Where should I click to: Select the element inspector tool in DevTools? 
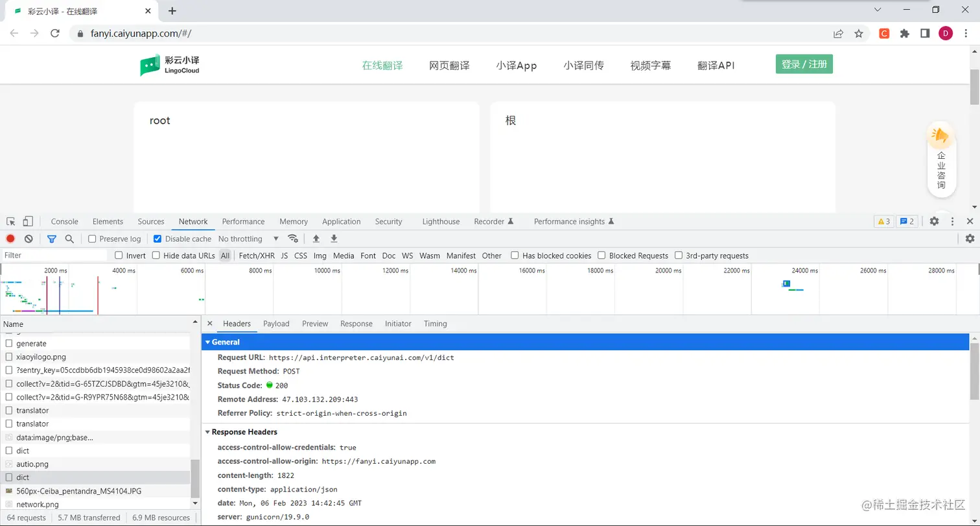[x=11, y=221]
